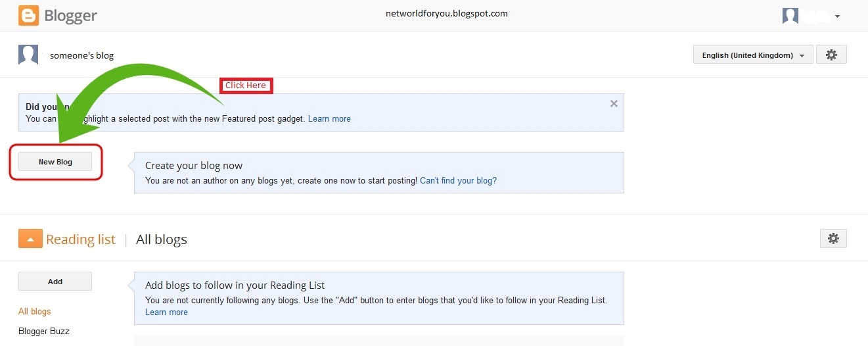Open settings gear next to language selector
Viewport: 868px width, 346px height.
831,55
